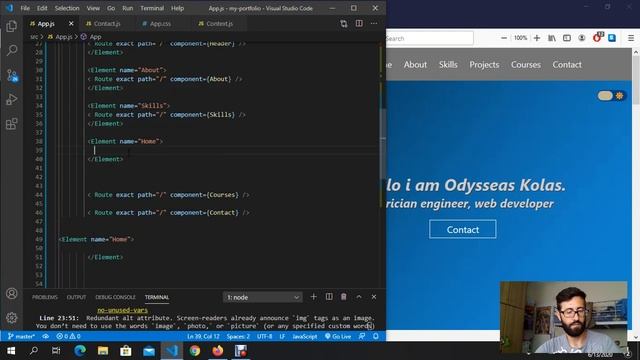640x360 pixels.
Task: Click errors and warnings count in status bar
Action: tap(68, 336)
